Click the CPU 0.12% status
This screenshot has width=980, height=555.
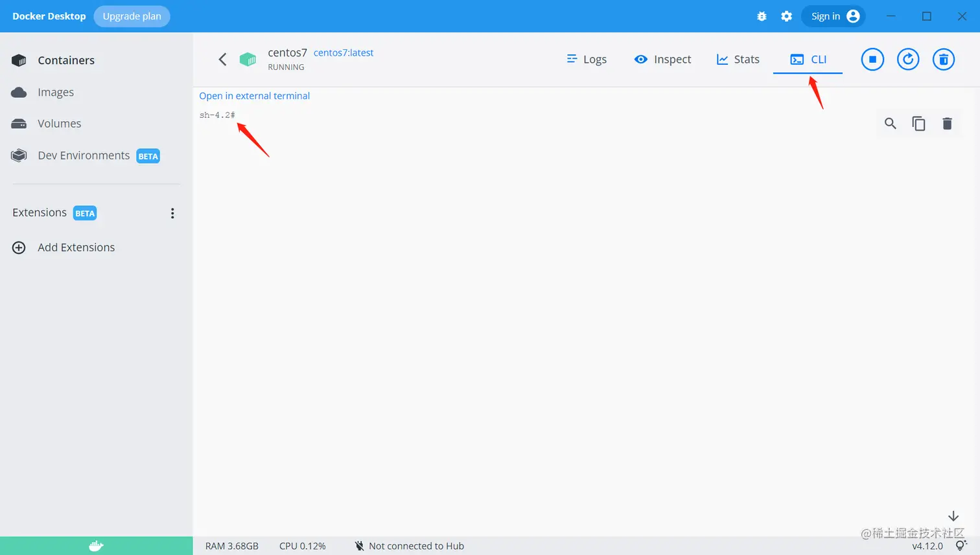click(x=303, y=546)
